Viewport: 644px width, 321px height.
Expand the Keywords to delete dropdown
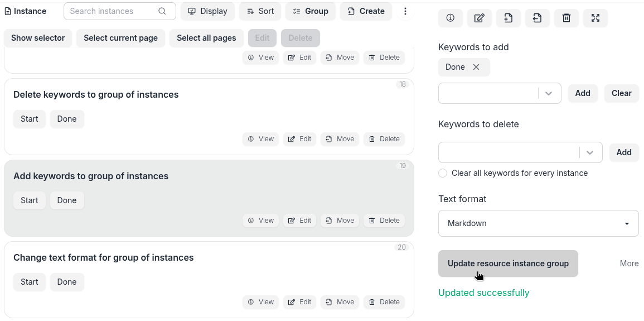pos(590,152)
